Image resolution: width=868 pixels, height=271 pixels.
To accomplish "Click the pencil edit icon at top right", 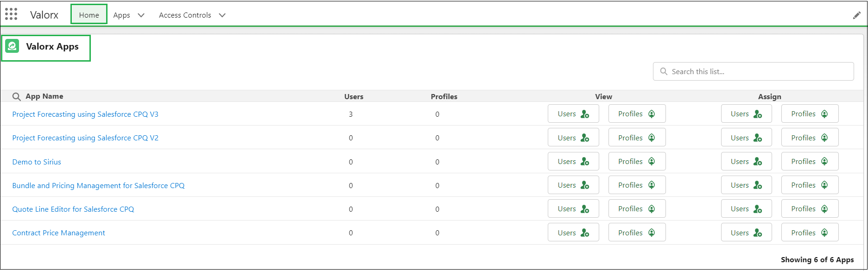I will (x=856, y=15).
